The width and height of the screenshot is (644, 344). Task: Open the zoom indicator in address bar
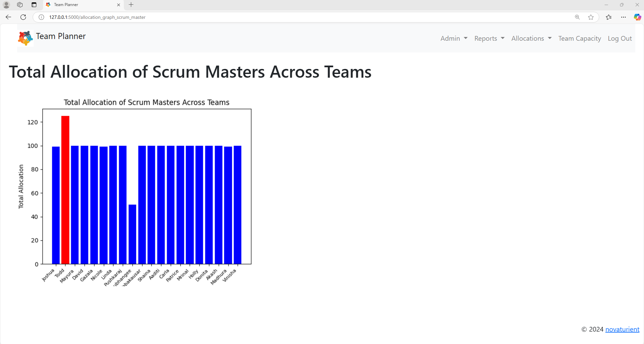[x=577, y=17]
